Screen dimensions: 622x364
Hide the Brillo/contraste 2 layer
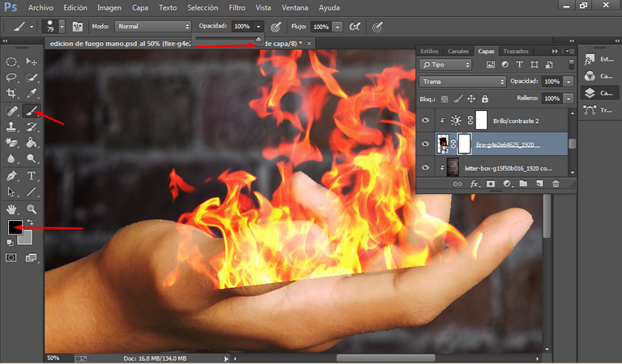[x=425, y=120]
